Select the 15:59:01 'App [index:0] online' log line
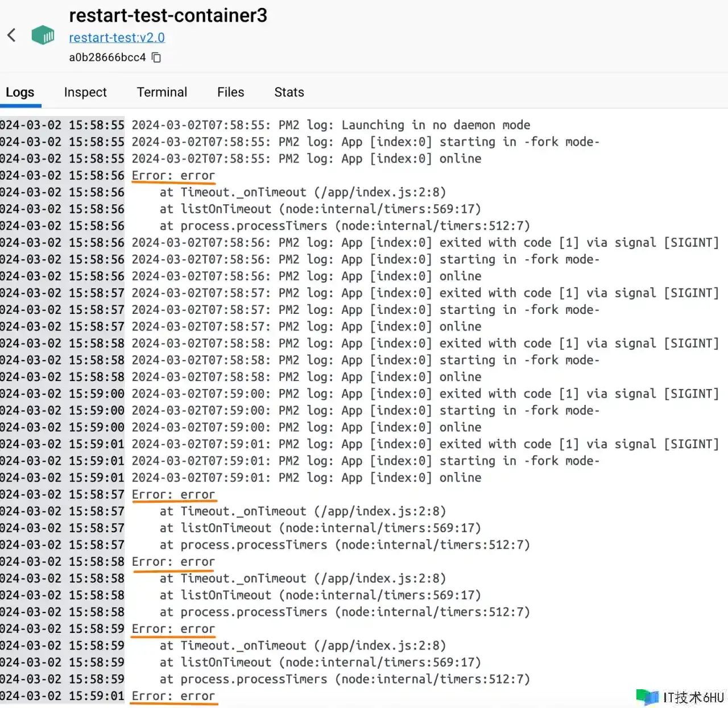This screenshot has height=708, width=728. point(306,478)
